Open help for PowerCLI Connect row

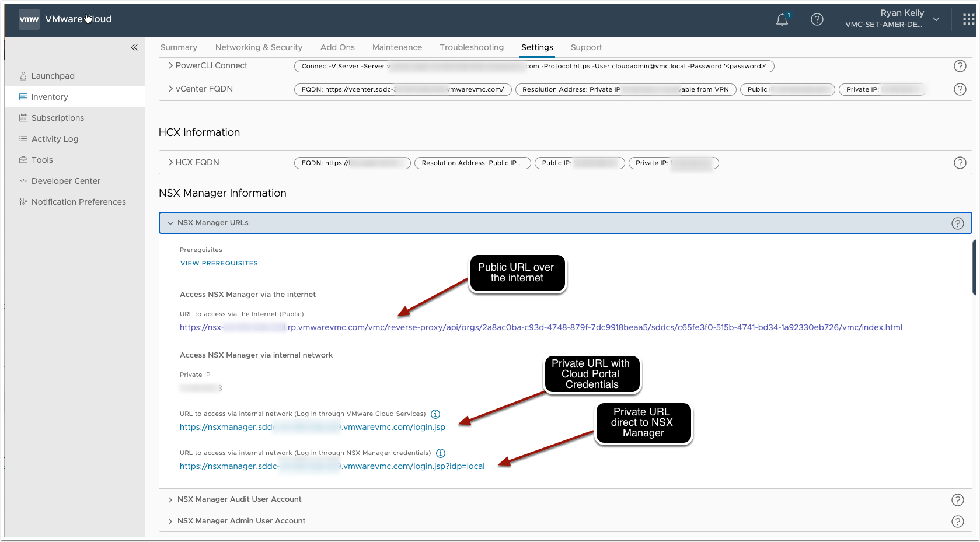coord(960,66)
